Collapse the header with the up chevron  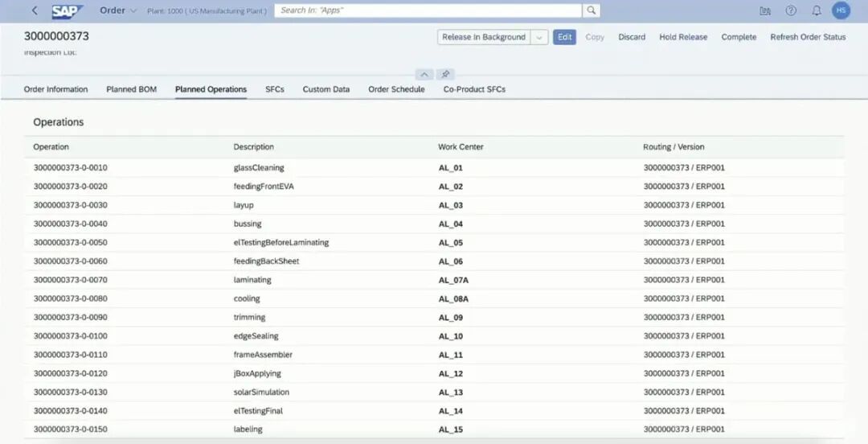(424, 74)
